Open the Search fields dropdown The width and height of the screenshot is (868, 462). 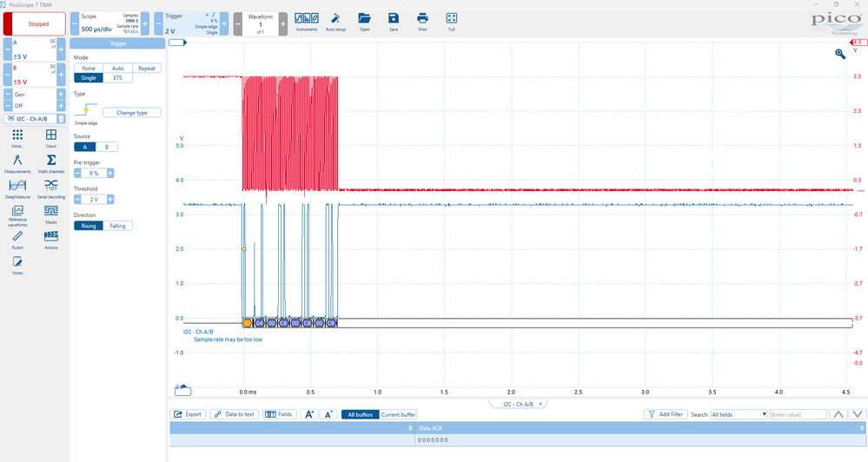click(x=739, y=414)
